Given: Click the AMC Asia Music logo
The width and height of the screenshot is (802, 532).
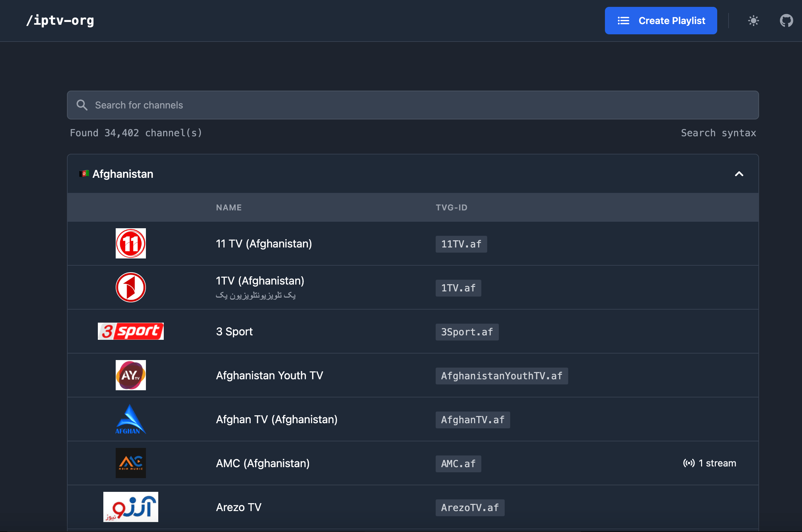Looking at the screenshot, I should (x=131, y=463).
